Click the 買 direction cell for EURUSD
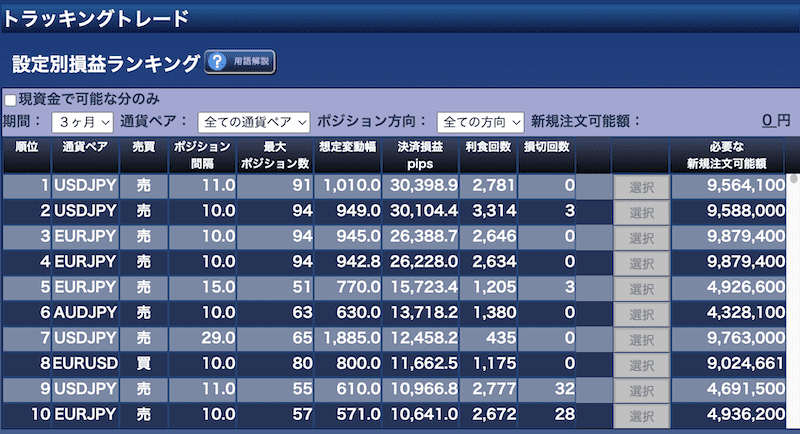The height and width of the screenshot is (434, 800). pyautogui.click(x=144, y=364)
